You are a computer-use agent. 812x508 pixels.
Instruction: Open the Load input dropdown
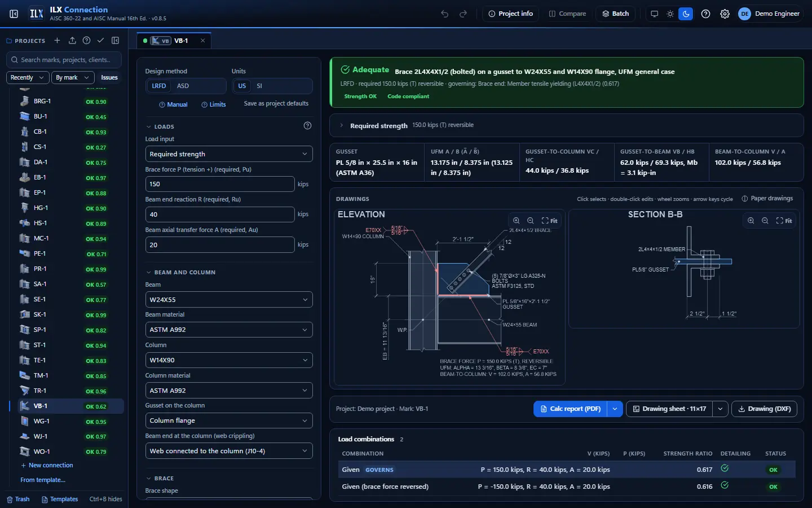[x=229, y=154]
